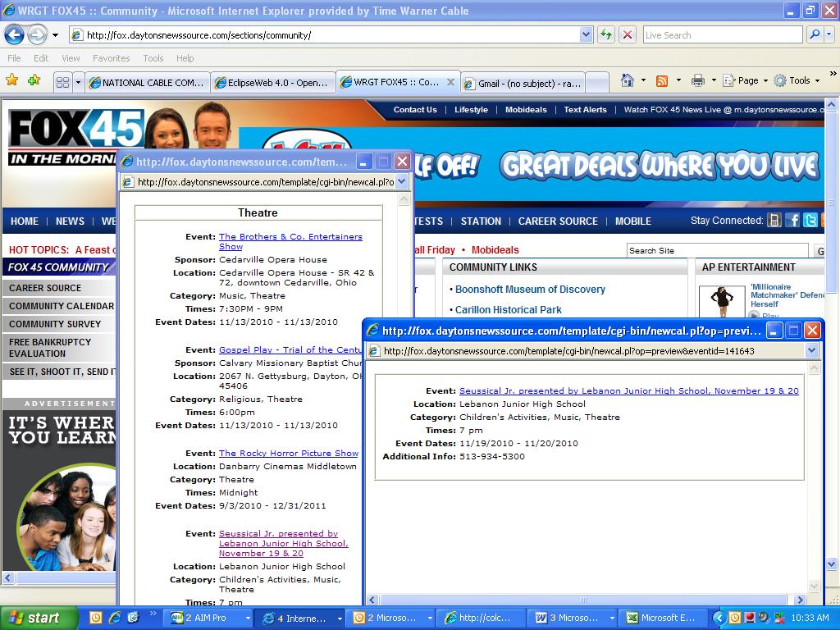Switch to NATIONAL CABLE COM tab
The width and height of the screenshot is (840, 630).
coord(148,83)
